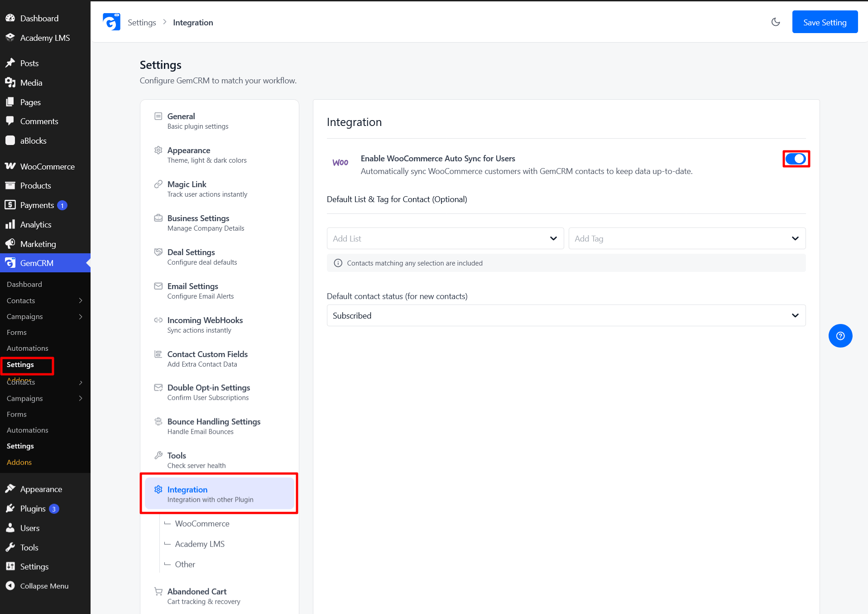Open Business Settings section
Screen dimensions: 868x614
click(220, 223)
